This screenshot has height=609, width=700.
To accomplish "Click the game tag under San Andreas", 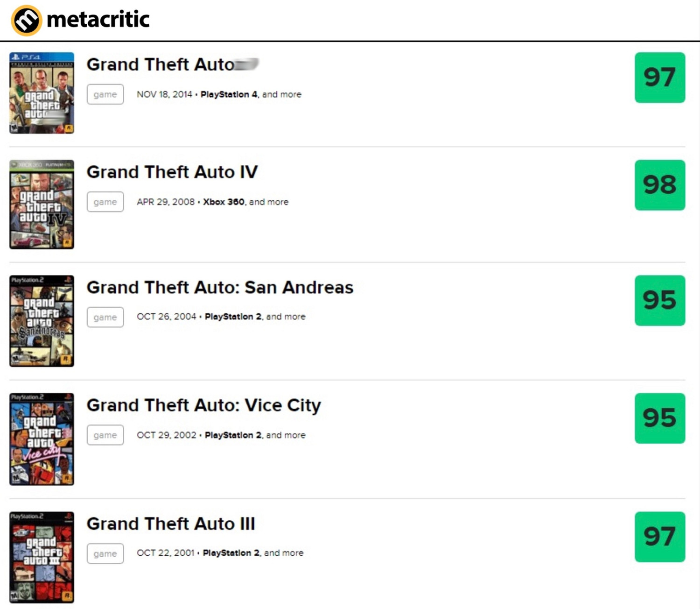I will click(105, 317).
